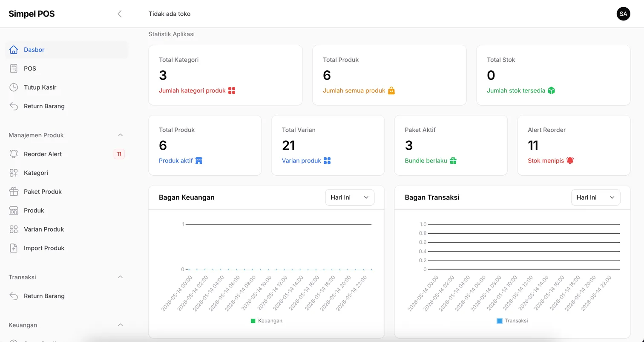The height and width of the screenshot is (342, 644).
Task: Click the Tutup Kasir clock icon
Action: point(14,87)
